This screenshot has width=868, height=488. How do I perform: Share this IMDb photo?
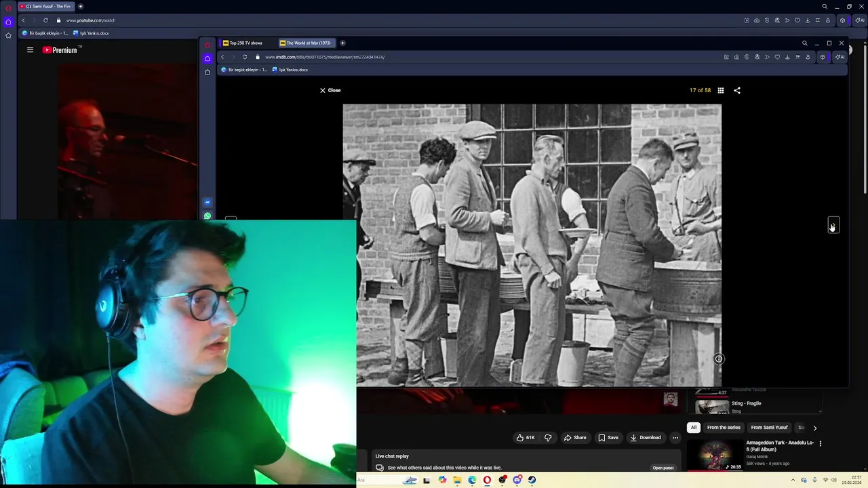tap(737, 90)
